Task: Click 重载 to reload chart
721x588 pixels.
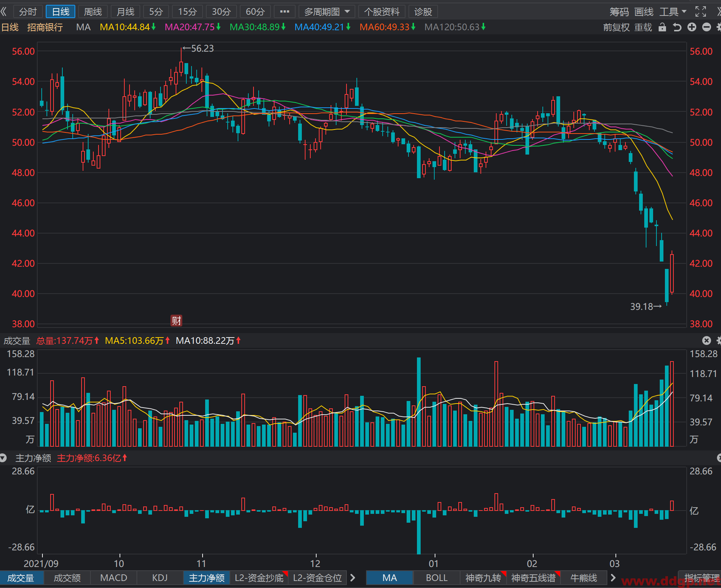Action: pyautogui.click(x=643, y=27)
